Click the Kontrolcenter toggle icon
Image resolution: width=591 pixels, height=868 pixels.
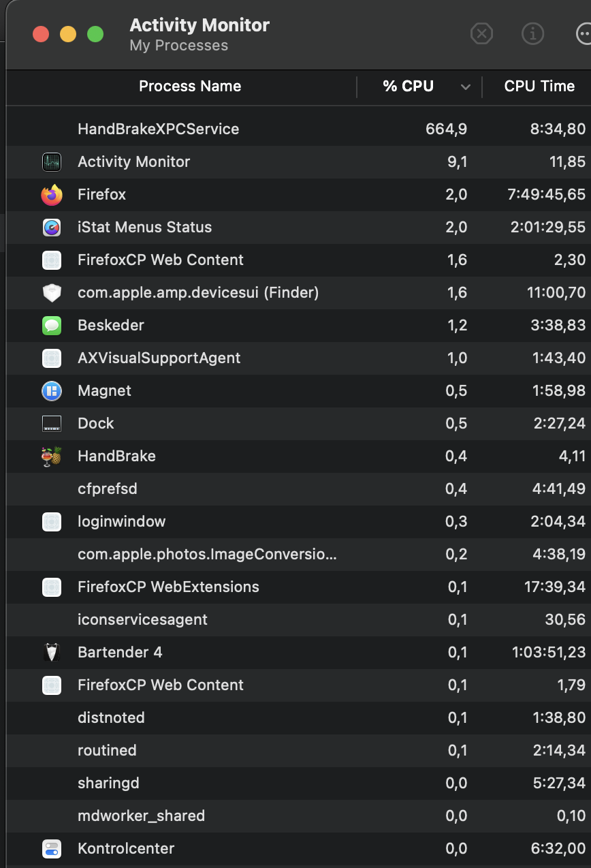pos(52,849)
